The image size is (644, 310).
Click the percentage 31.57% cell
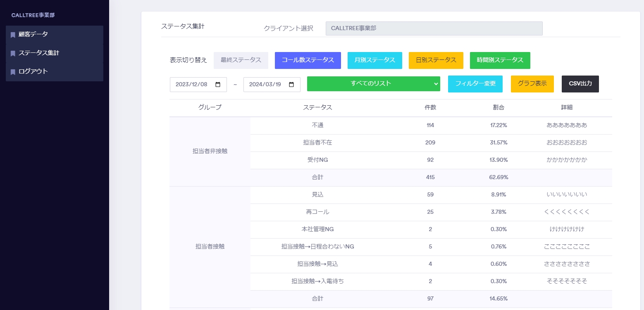click(499, 143)
